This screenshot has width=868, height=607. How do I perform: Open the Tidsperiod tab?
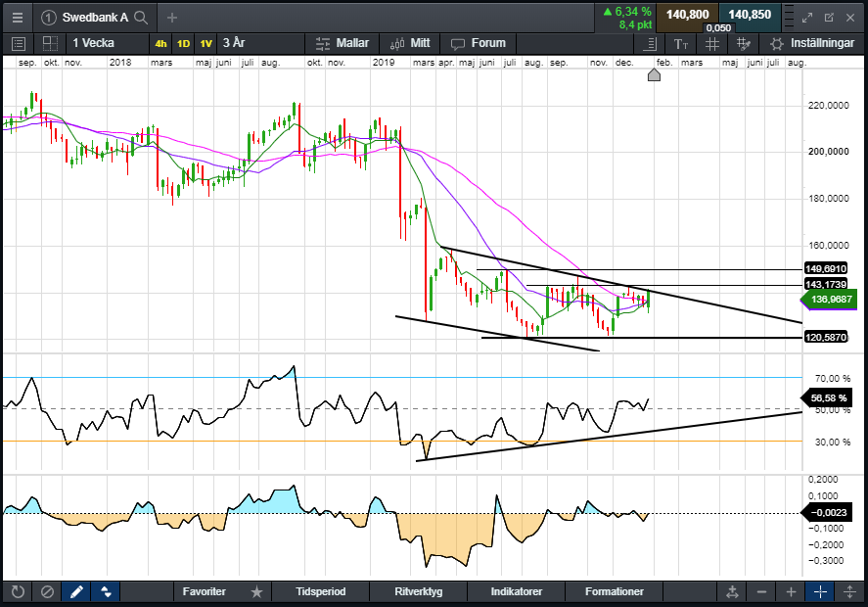(x=321, y=591)
